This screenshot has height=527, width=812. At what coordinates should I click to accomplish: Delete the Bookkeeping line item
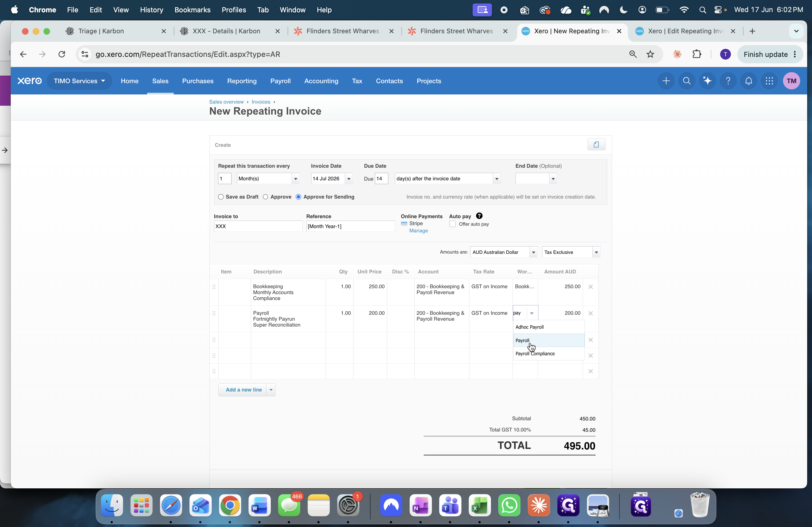[x=590, y=287]
